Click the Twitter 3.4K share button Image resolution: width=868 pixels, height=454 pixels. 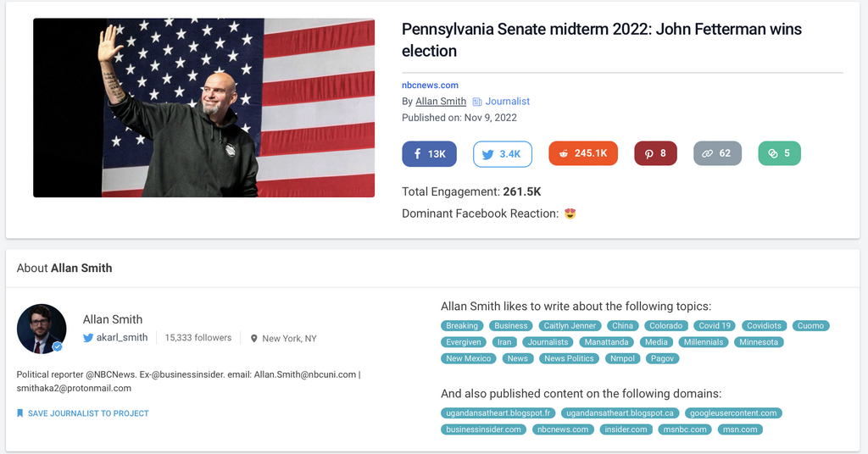coord(502,153)
